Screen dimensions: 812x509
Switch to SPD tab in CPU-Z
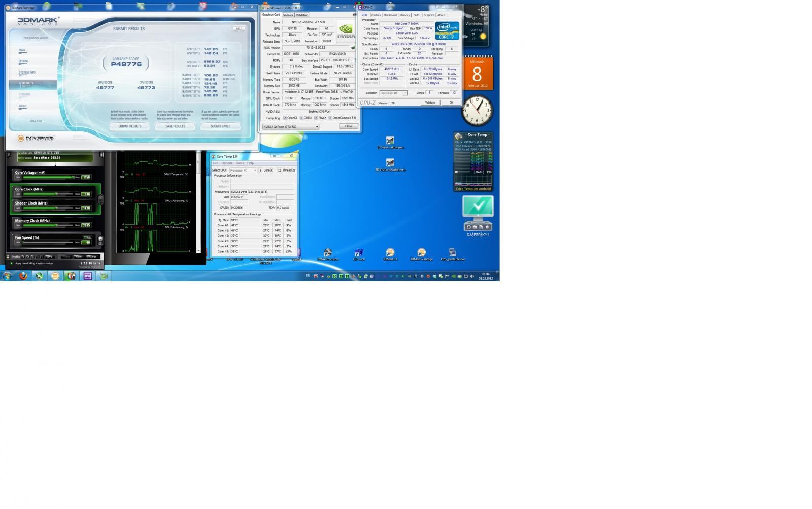point(417,15)
